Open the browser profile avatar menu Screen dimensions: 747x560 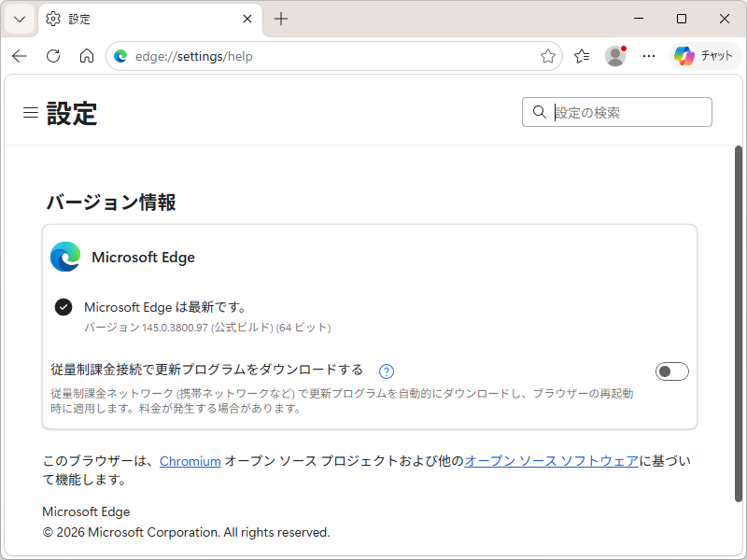point(615,55)
